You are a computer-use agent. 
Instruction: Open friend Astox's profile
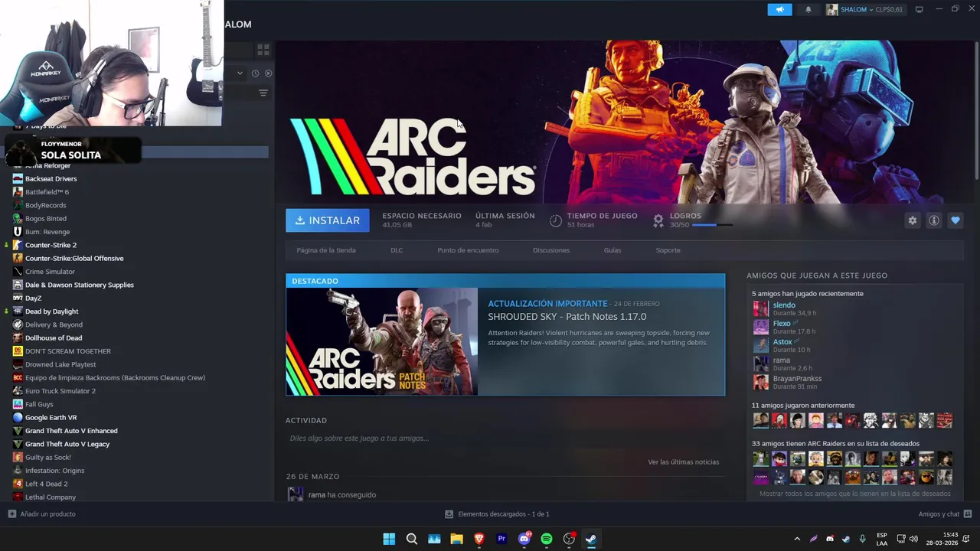tap(782, 342)
